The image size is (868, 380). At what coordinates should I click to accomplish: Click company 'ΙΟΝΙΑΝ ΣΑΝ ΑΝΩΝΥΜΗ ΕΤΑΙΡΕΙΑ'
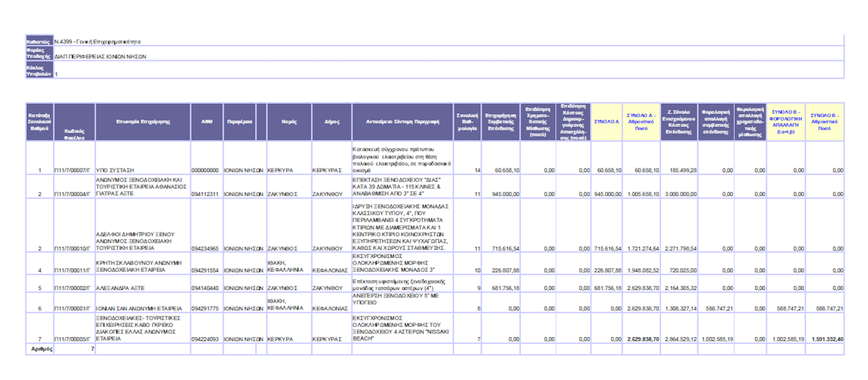click(139, 307)
